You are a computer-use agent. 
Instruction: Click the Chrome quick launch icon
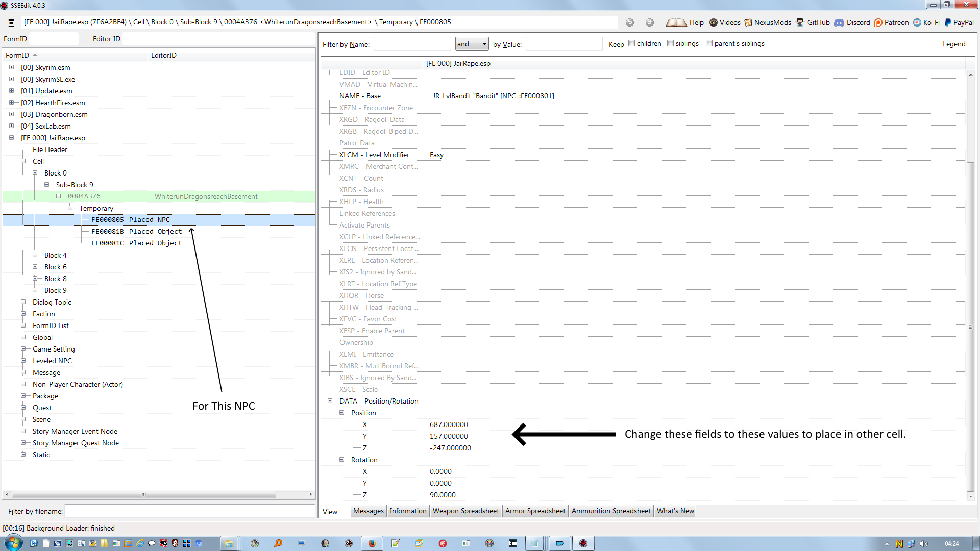[x=199, y=543]
